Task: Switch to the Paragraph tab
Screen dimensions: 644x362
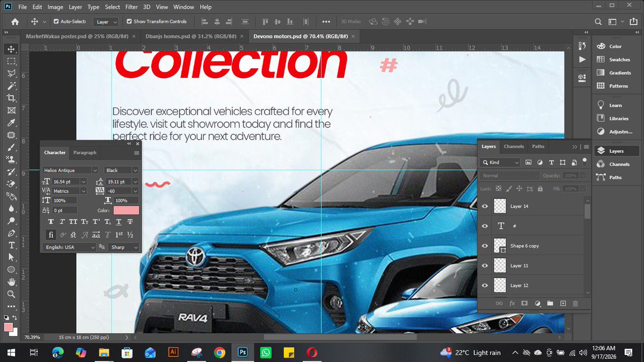Action: click(85, 152)
